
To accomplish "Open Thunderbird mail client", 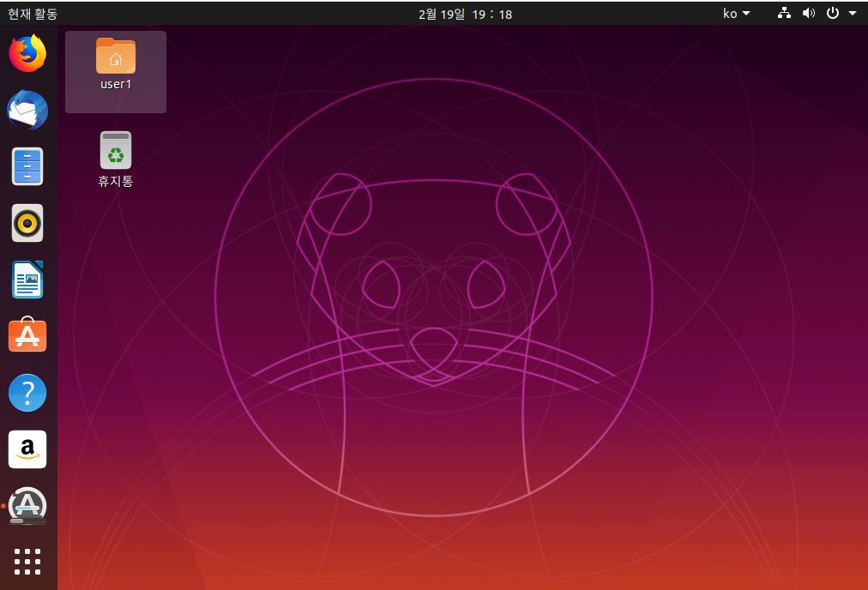I will (x=27, y=110).
